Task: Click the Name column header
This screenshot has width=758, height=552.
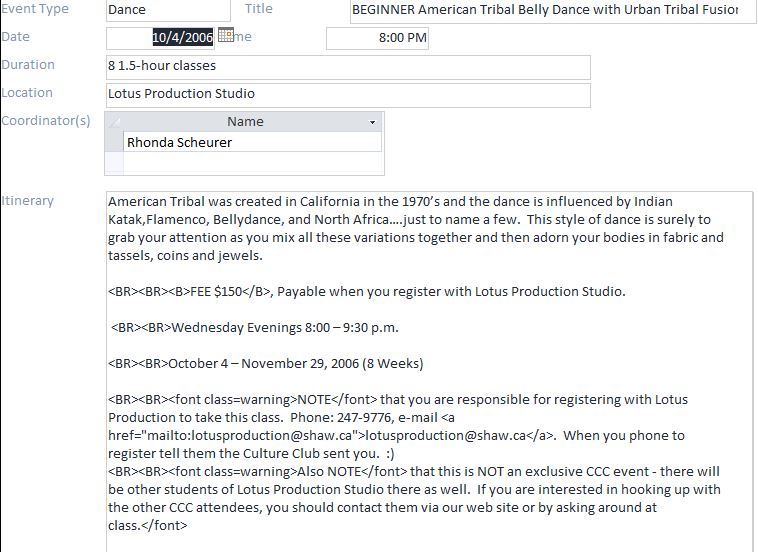Action: (245, 122)
